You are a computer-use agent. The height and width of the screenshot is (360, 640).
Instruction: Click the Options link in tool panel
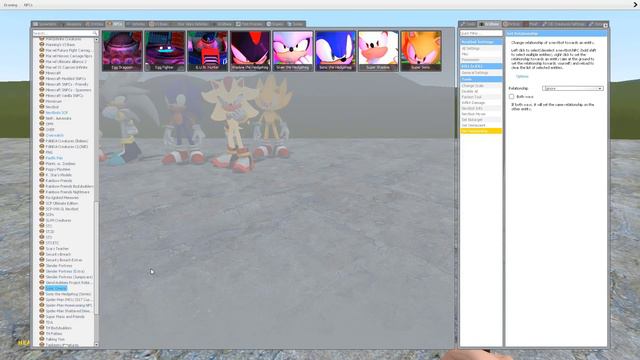click(x=522, y=76)
